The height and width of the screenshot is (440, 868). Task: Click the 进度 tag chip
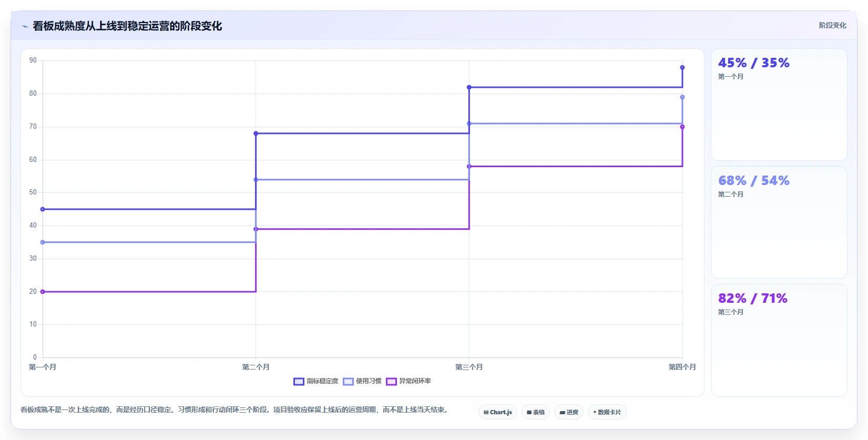(569, 412)
